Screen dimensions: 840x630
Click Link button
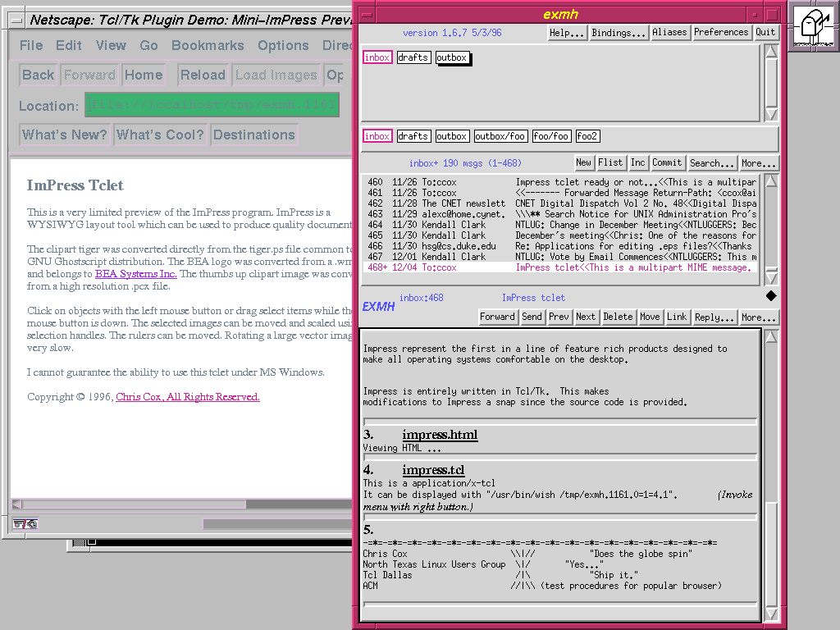click(677, 317)
